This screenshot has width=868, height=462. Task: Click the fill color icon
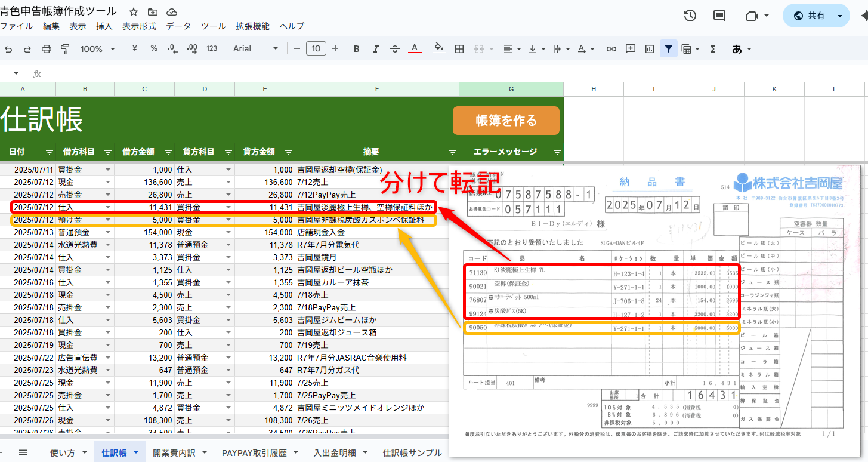438,49
